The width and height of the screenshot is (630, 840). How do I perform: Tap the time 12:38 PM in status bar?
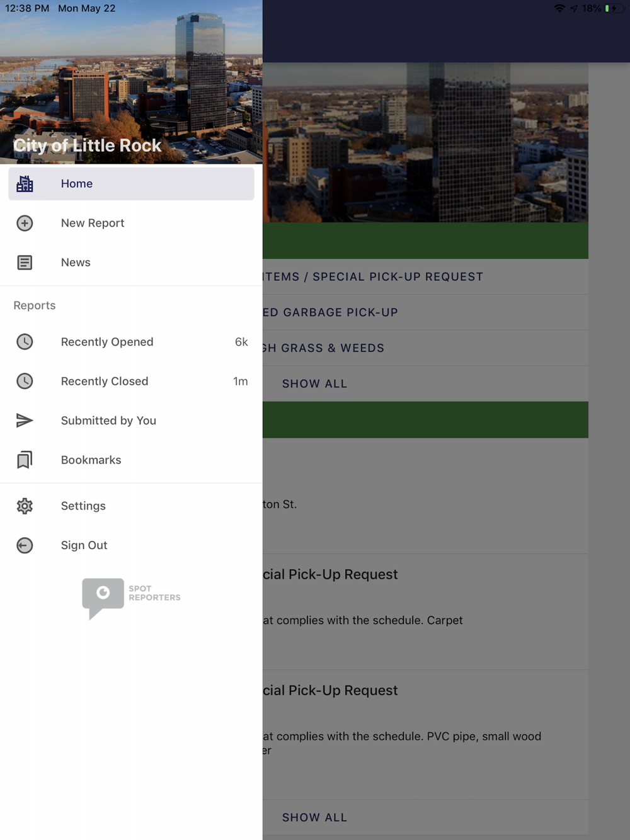[27, 8]
